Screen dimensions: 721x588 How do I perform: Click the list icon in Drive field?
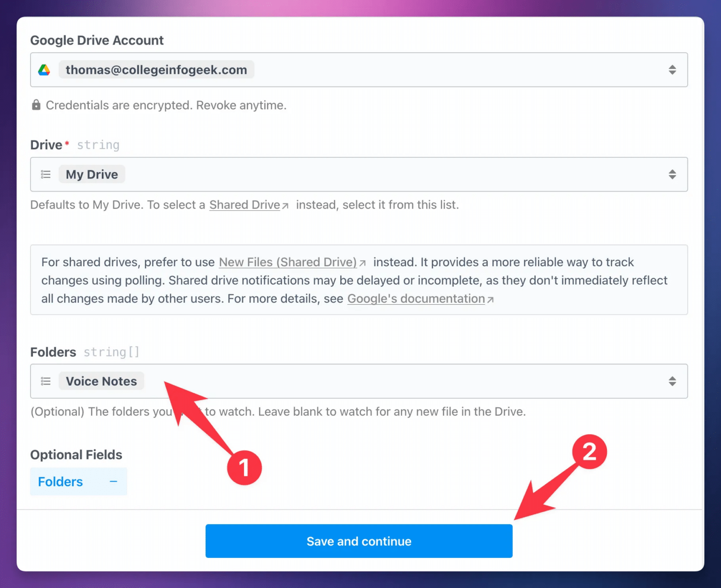pyautogui.click(x=46, y=175)
